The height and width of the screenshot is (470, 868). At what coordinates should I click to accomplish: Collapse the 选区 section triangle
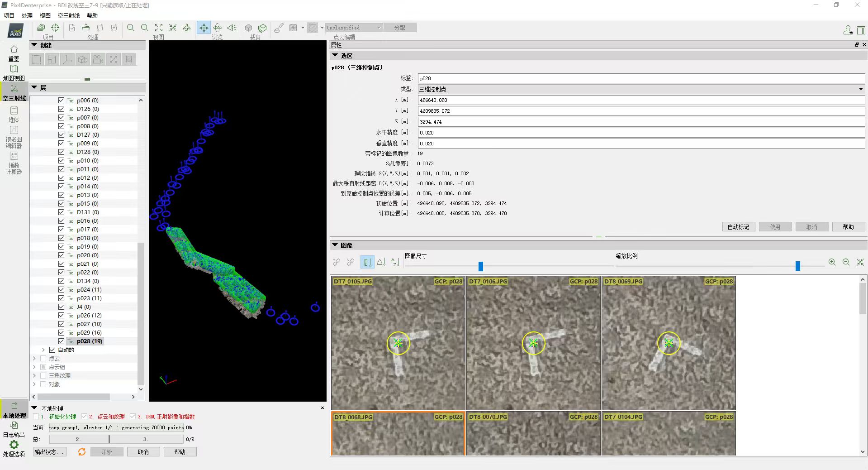coord(335,56)
